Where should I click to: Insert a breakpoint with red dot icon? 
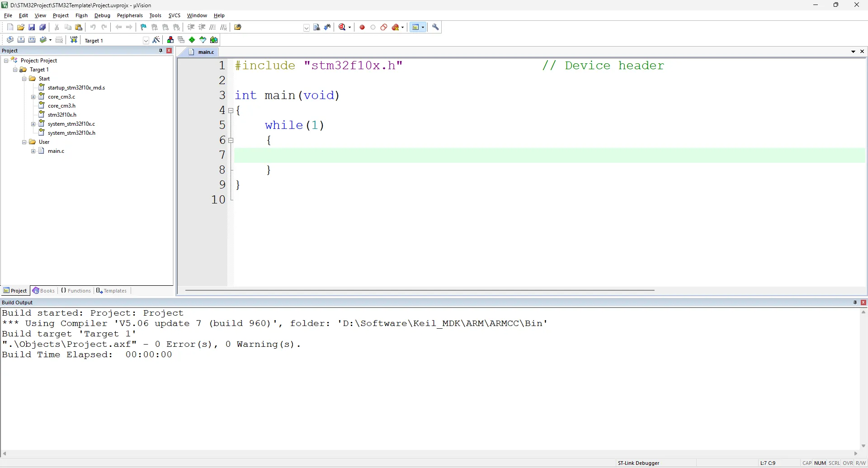(x=362, y=27)
